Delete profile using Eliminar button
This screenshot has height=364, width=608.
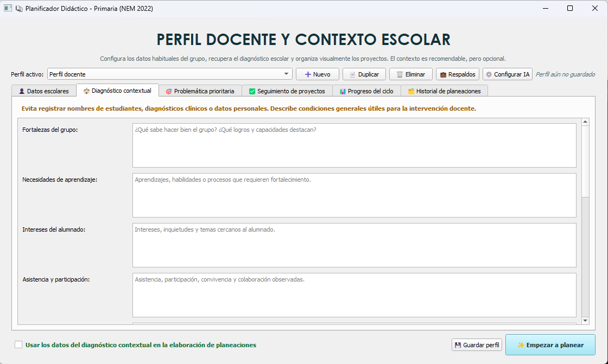point(411,74)
